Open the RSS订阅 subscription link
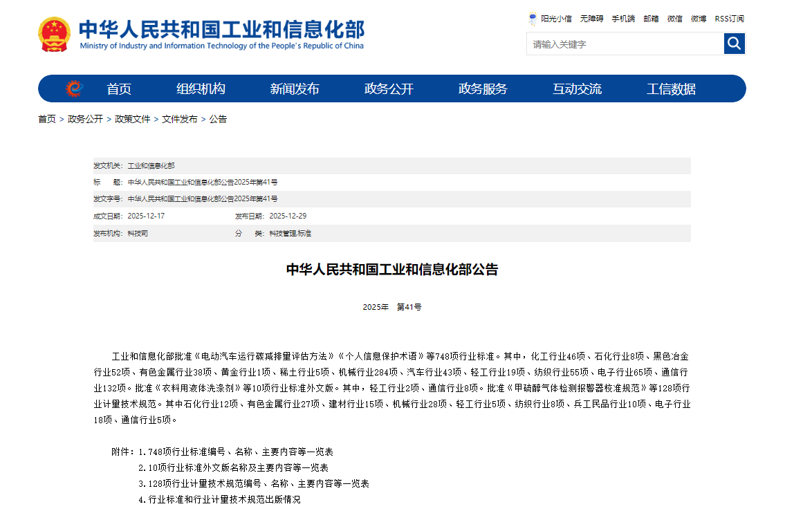The height and width of the screenshot is (511, 812). coord(729,19)
